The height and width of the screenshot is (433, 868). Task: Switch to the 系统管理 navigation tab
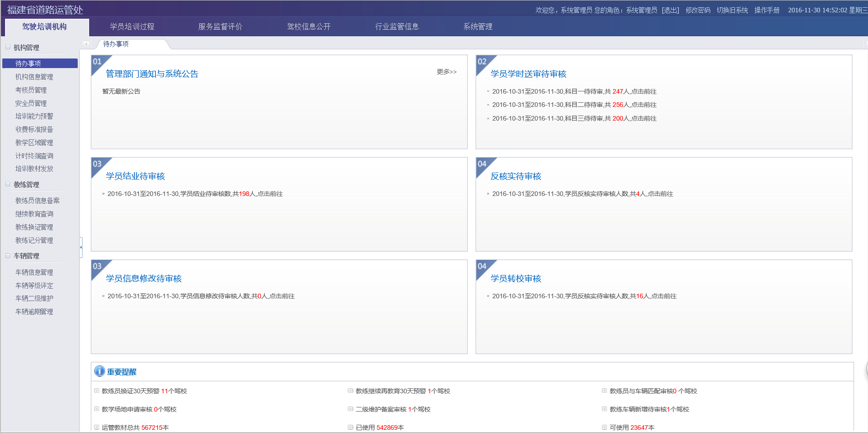pos(478,26)
